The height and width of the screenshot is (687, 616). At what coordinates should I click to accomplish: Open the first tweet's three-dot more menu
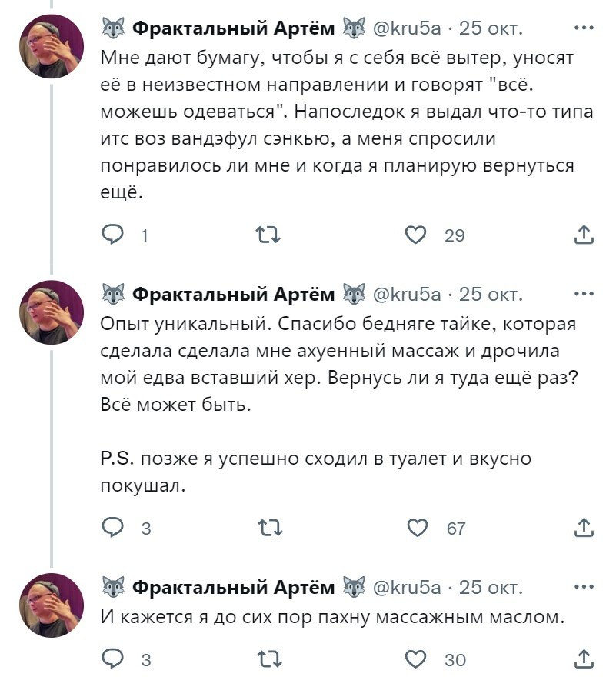(x=584, y=29)
